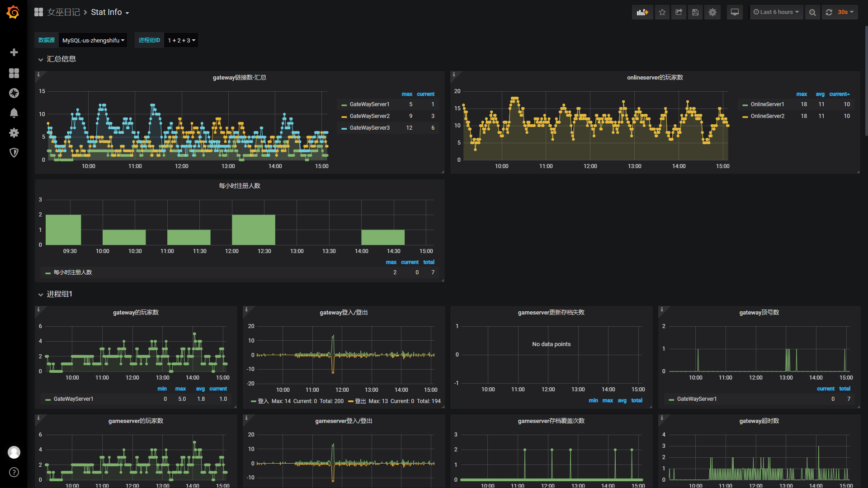Click the Add panel icon

642,12
